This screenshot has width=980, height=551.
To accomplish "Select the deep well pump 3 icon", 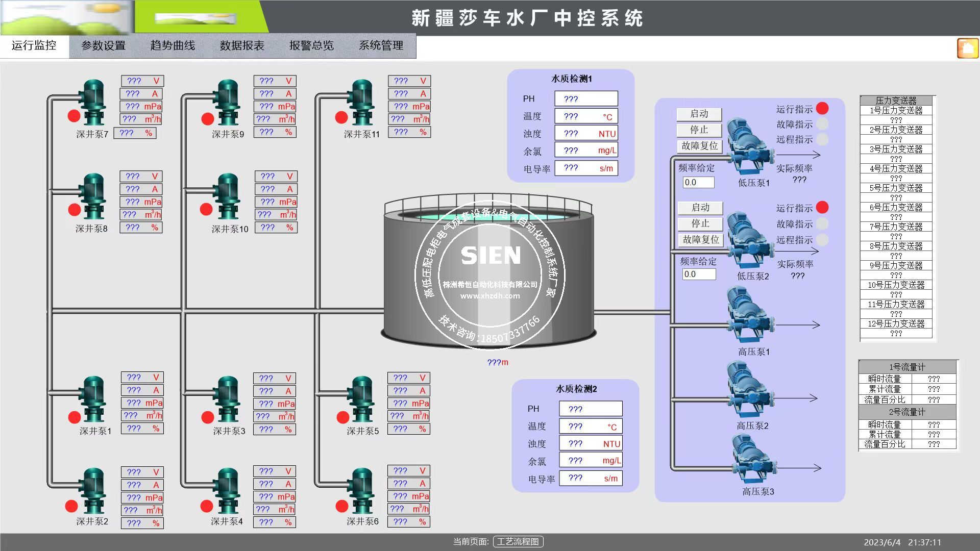I will (x=228, y=399).
